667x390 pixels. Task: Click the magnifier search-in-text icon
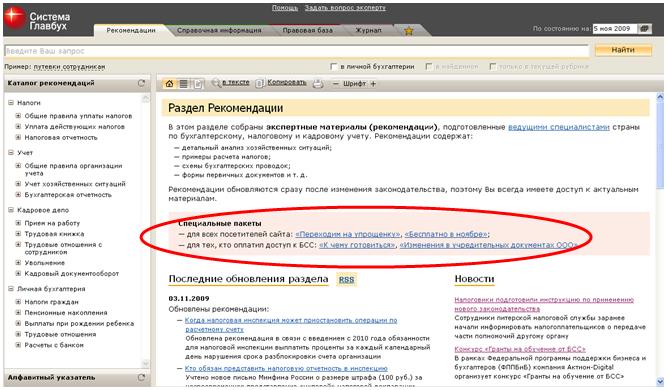click(x=216, y=83)
